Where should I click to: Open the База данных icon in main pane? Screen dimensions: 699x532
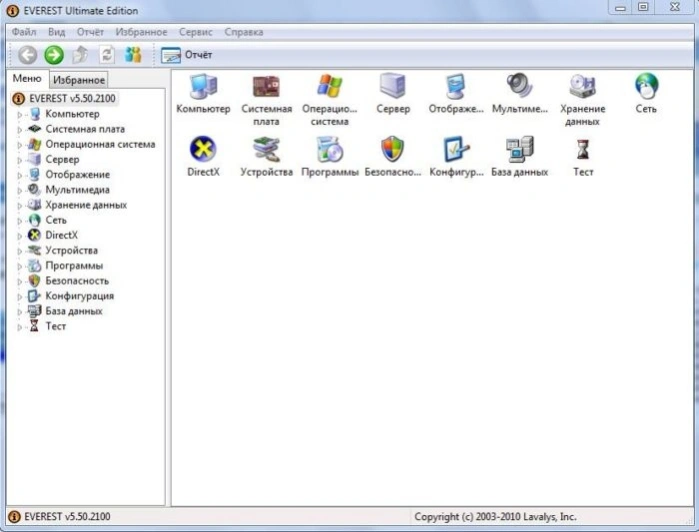[519, 149]
